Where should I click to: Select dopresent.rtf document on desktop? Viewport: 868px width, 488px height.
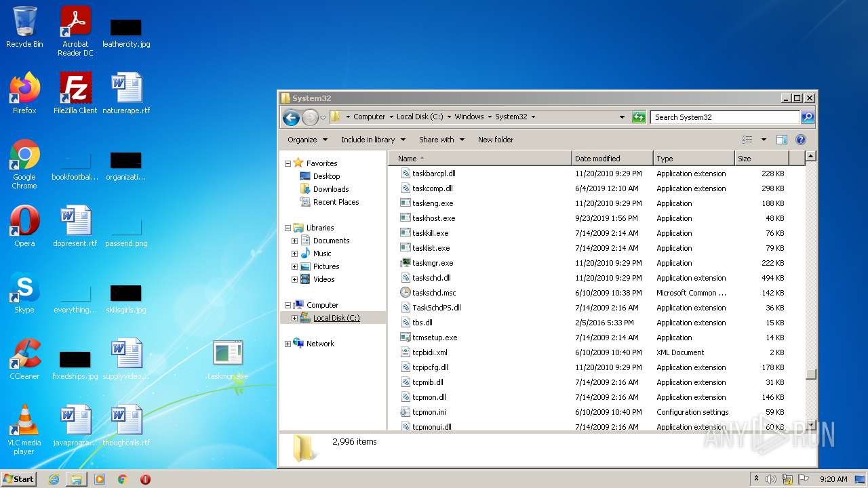75,226
